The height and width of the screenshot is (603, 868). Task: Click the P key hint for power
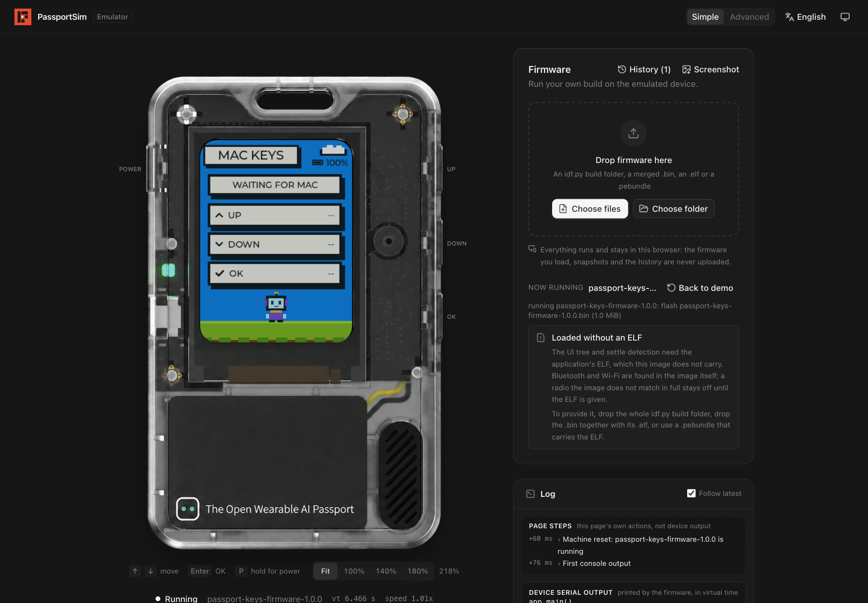point(241,571)
